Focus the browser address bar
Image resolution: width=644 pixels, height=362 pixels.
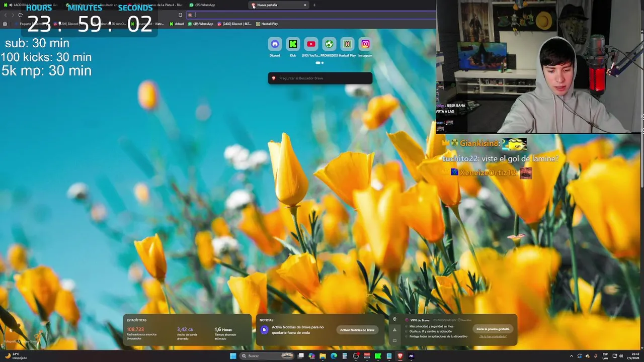point(312,15)
